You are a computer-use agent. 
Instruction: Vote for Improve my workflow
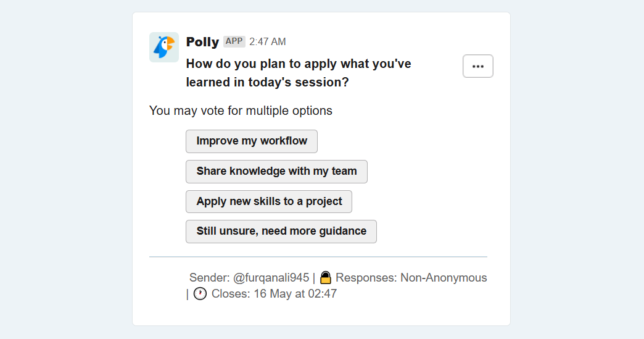[x=251, y=141]
